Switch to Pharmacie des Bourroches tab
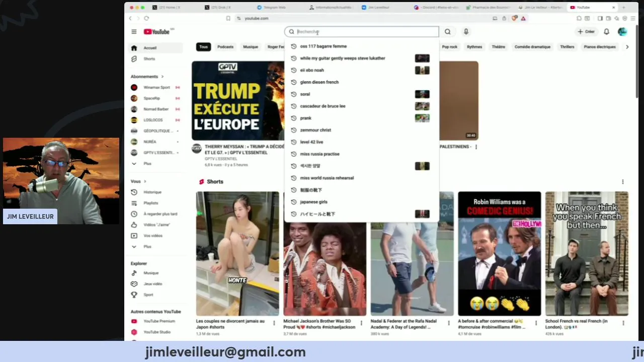Image resolution: width=644 pixels, height=362 pixels. tap(488, 8)
